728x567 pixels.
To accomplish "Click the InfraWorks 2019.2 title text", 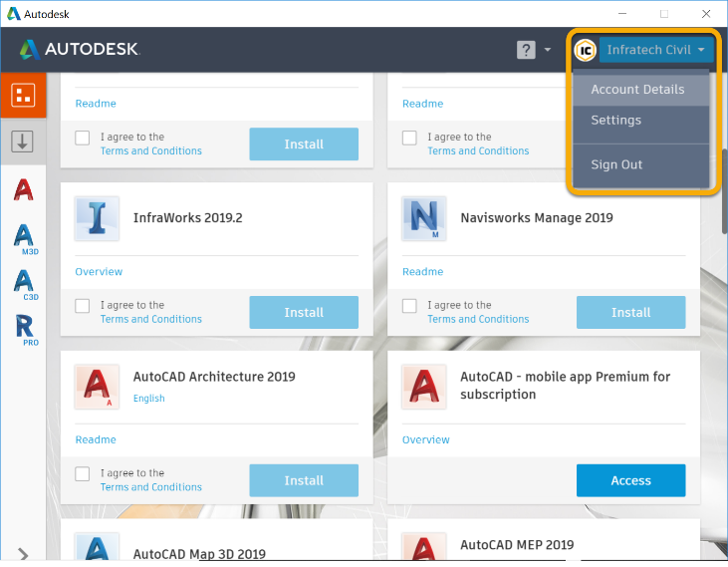I will [187, 218].
